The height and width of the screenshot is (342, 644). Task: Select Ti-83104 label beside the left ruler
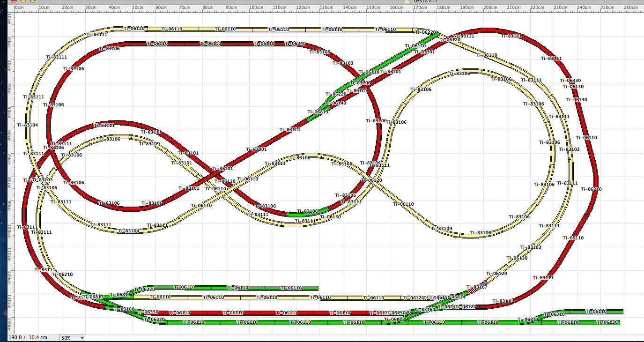coord(28,125)
